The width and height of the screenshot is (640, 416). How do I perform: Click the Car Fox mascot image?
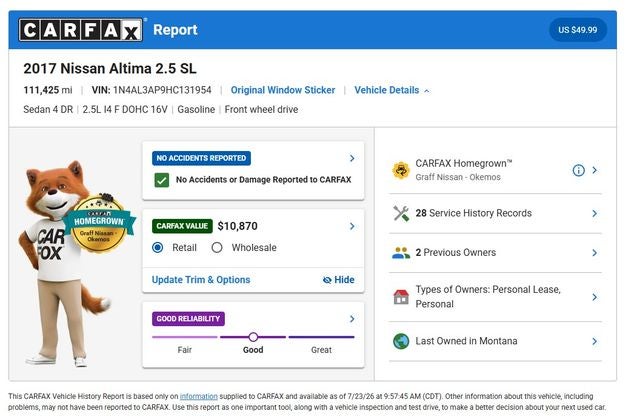(61, 263)
